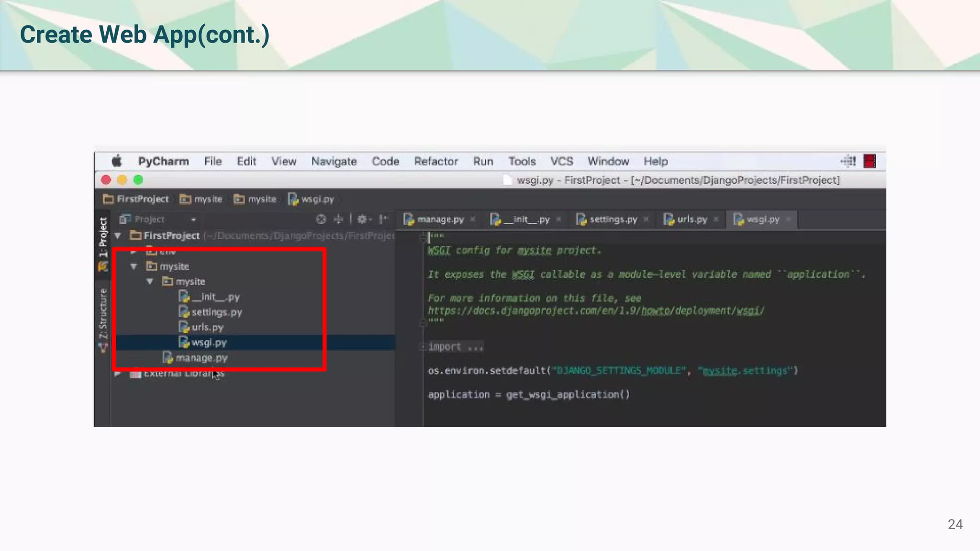The height and width of the screenshot is (551, 980).
Task: Open the Project view dropdown
Action: pos(193,220)
